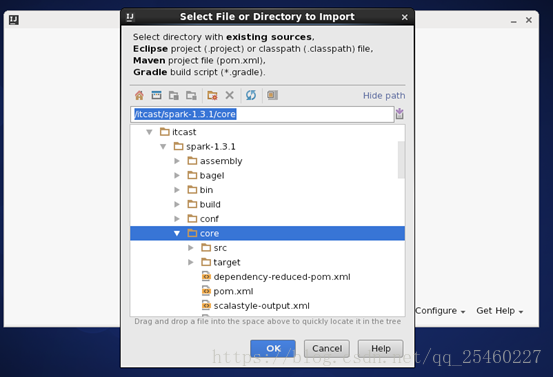The width and height of the screenshot is (553, 377).
Task: Select the assembly folder row
Action: coord(267,161)
